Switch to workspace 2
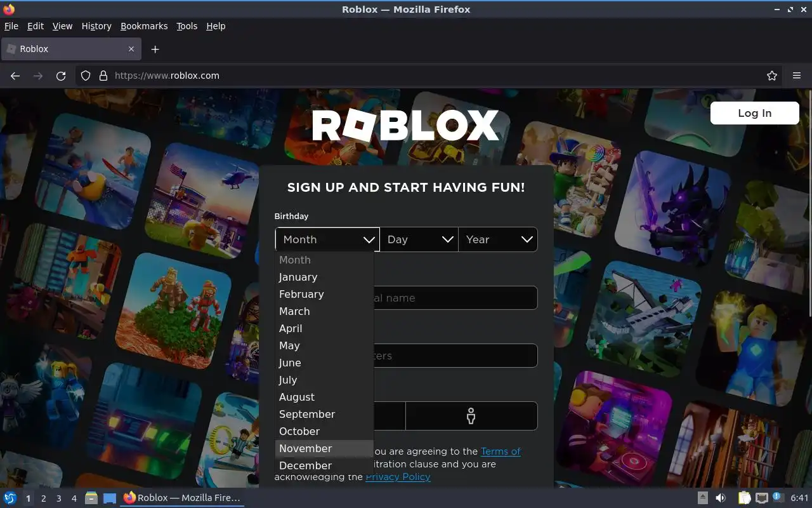The width and height of the screenshot is (812, 508). click(43, 498)
